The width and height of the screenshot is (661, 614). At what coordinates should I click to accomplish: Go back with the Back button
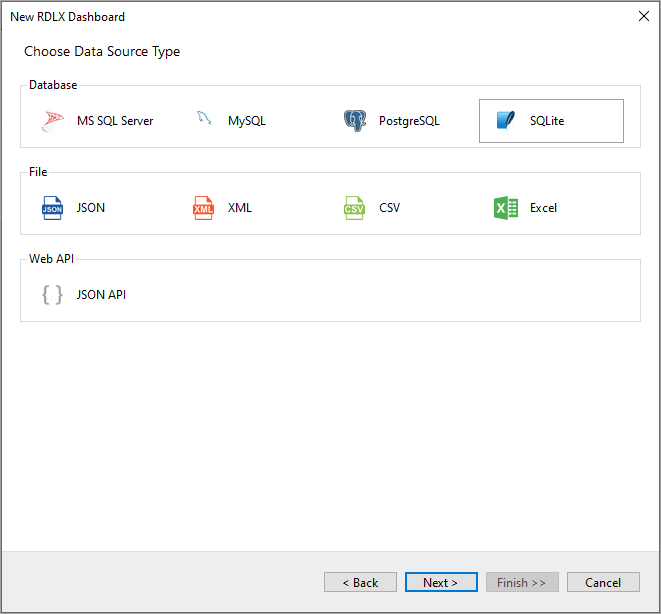(x=360, y=582)
